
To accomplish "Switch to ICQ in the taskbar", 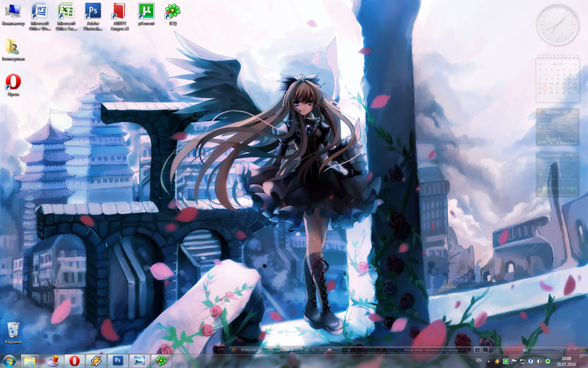I will pyautogui.click(x=161, y=361).
